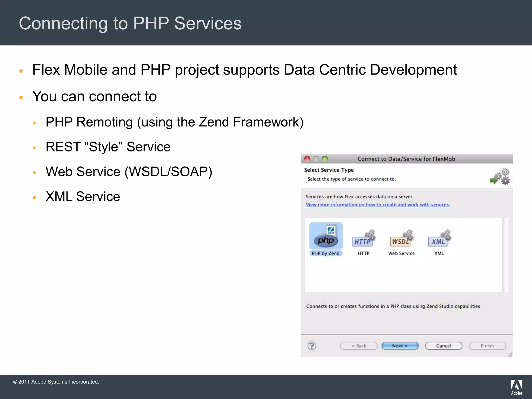Click the Adobe logo in footer
Screen dimensions: 532x399
(517, 387)
